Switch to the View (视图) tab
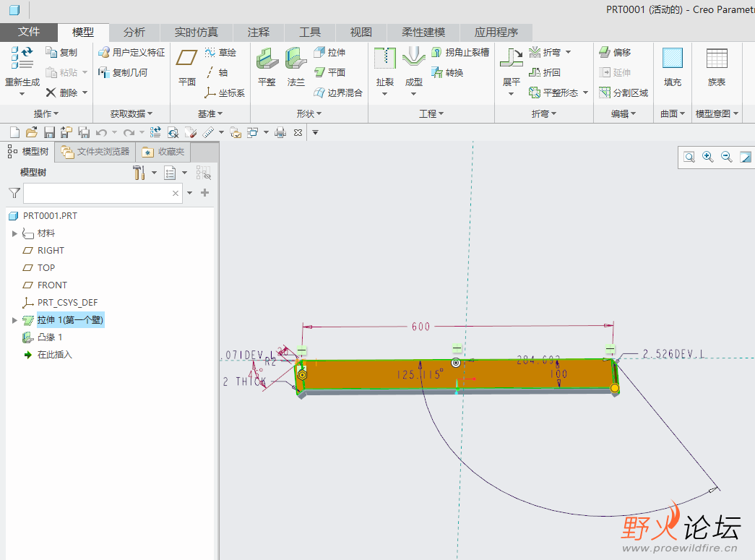 click(361, 33)
